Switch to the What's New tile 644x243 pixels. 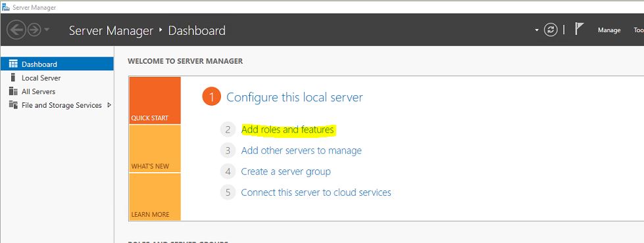click(x=155, y=148)
